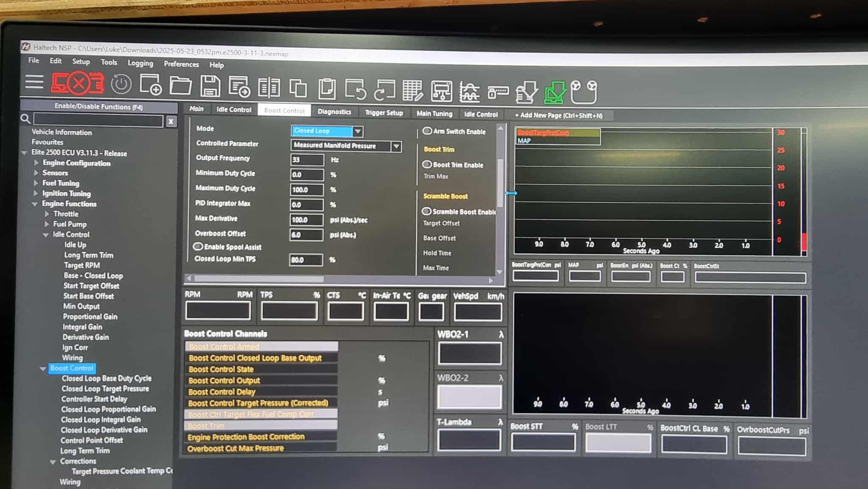
Task: Switch to the Trigger Setup tab
Action: tap(384, 113)
